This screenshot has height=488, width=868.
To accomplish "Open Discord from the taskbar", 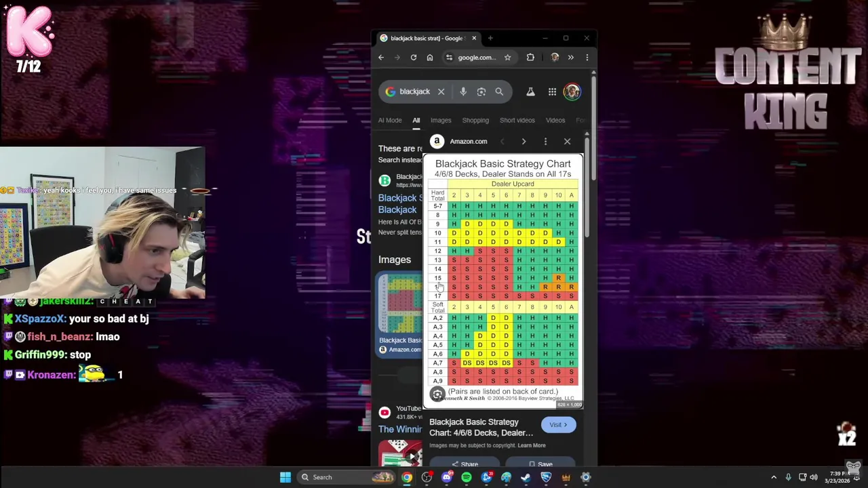I will tap(446, 477).
